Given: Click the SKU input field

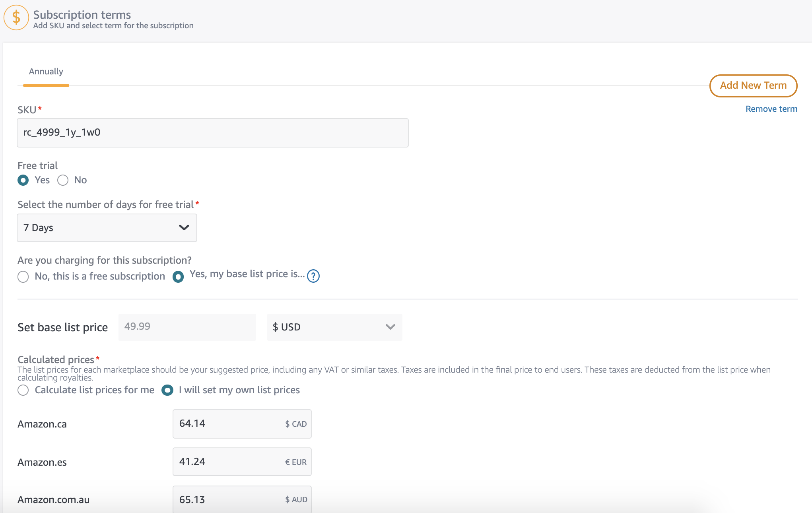Looking at the screenshot, I should (x=212, y=132).
